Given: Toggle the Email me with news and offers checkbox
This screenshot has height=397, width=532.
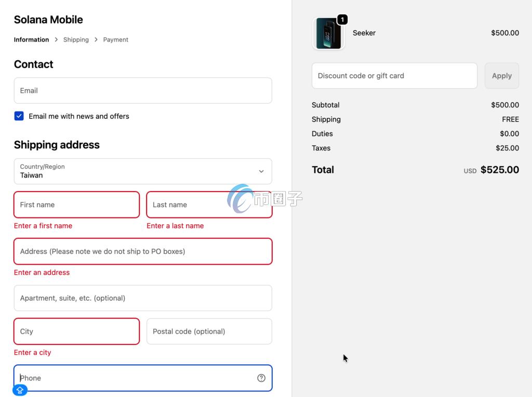Looking at the screenshot, I should 19,116.
